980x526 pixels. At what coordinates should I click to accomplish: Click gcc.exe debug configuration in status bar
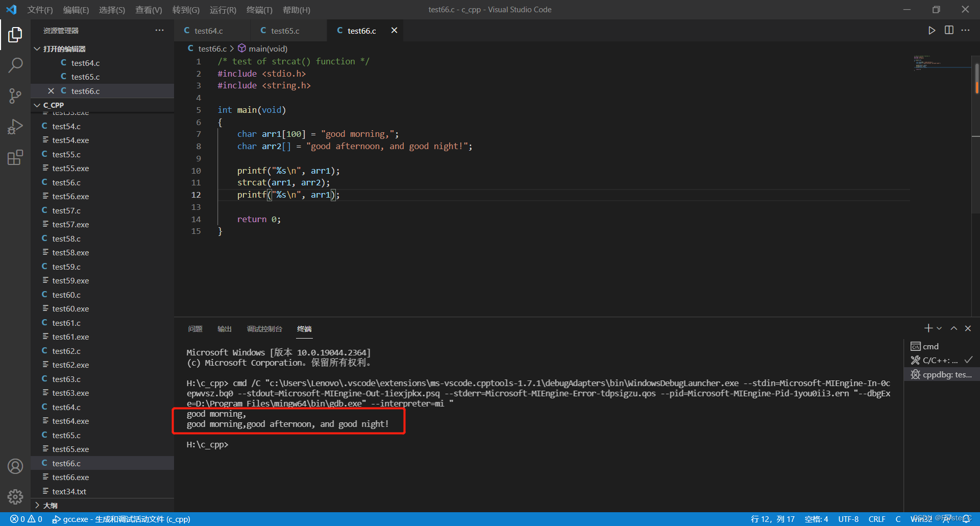(121, 519)
